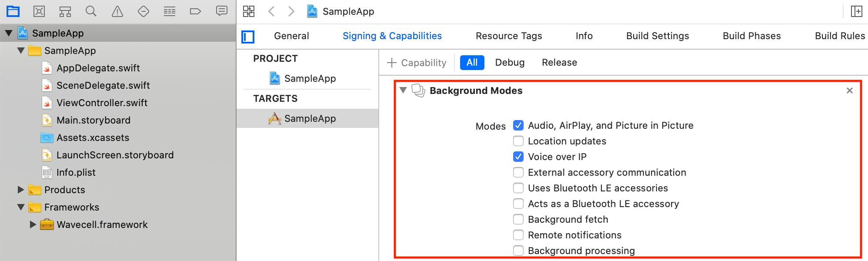Enable Location updates mode
868x261 pixels.
click(518, 141)
